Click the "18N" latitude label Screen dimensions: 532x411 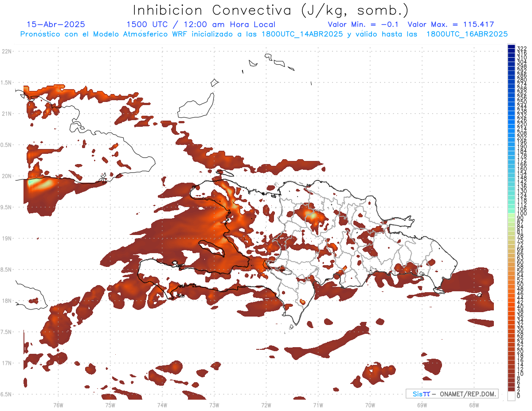(x=7, y=301)
